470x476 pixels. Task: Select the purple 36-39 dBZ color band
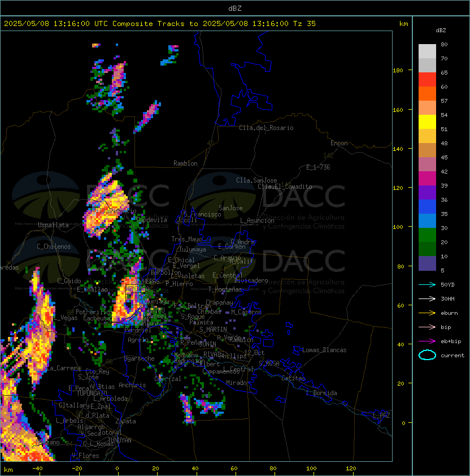tap(427, 192)
